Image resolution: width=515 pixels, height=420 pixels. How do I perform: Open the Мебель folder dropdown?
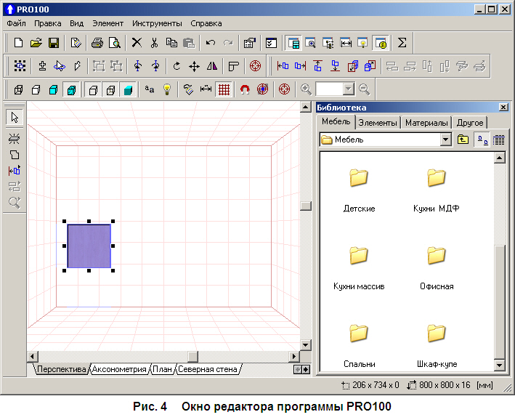click(446, 140)
